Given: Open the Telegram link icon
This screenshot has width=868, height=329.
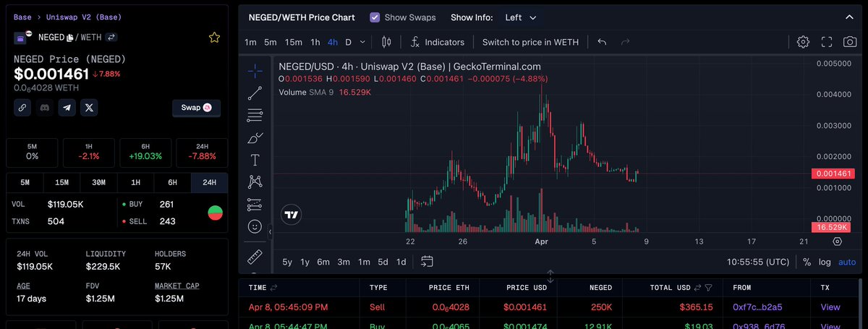Looking at the screenshot, I should coord(67,108).
